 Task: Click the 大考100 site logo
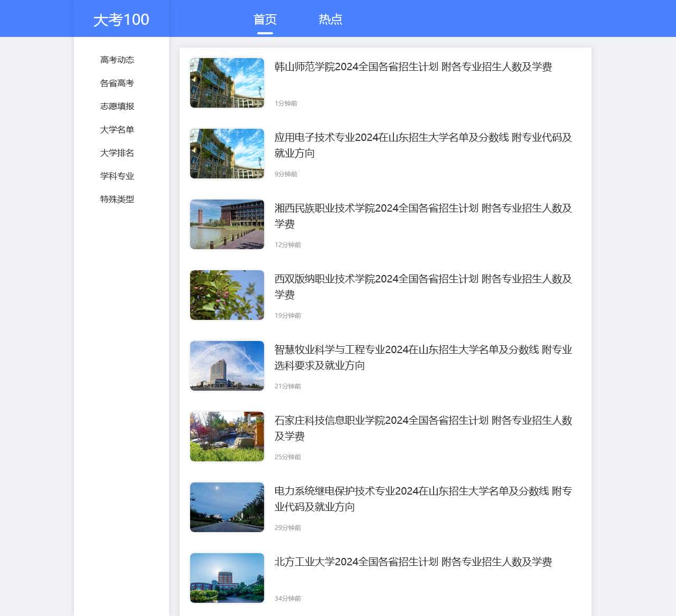point(121,19)
